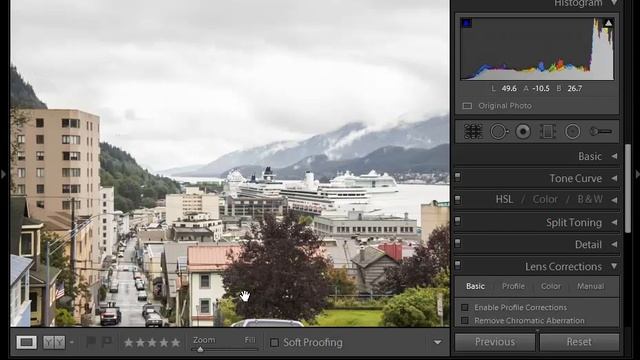Screen dimensions: 640x360
Task: Select the Red Eye Correction tool
Action: click(x=523, y=132)
